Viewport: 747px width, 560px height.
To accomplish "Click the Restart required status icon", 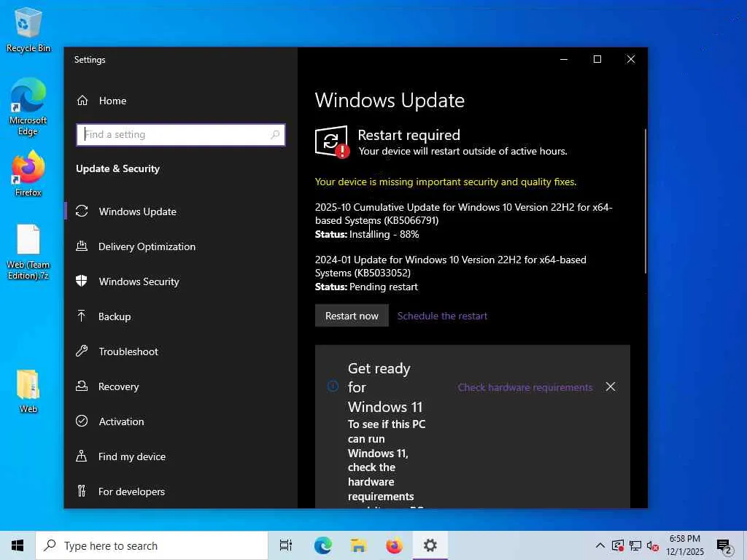I will (332, 142).
